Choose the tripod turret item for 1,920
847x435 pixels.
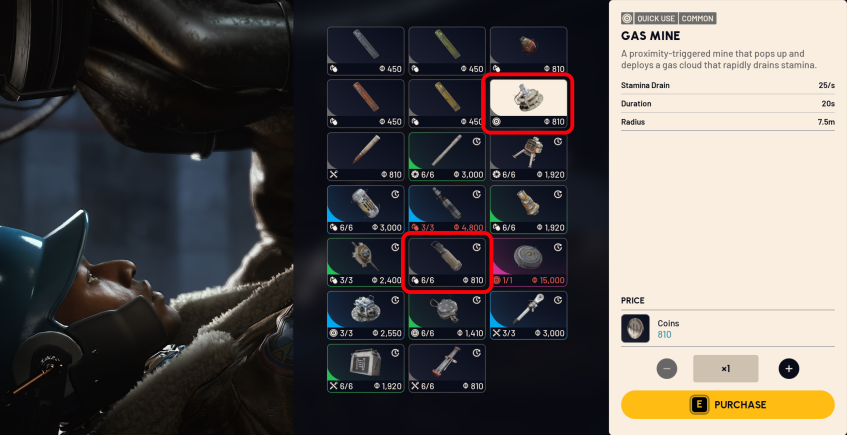click(x=528, y=157)
